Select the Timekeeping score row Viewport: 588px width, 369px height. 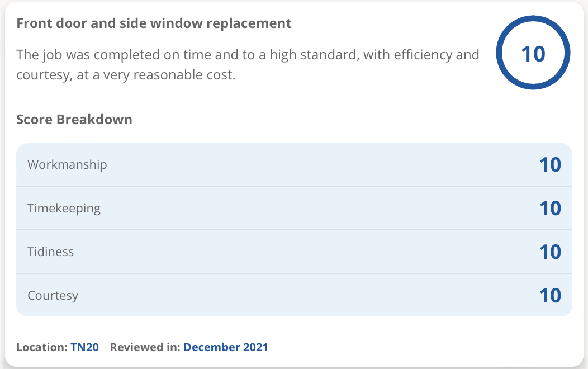click(294, 208)
